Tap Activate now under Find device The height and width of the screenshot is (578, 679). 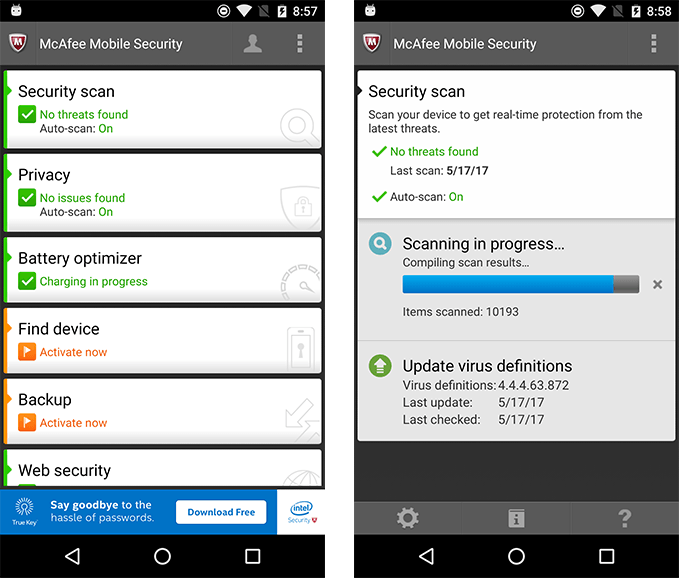tap(73, 352)
